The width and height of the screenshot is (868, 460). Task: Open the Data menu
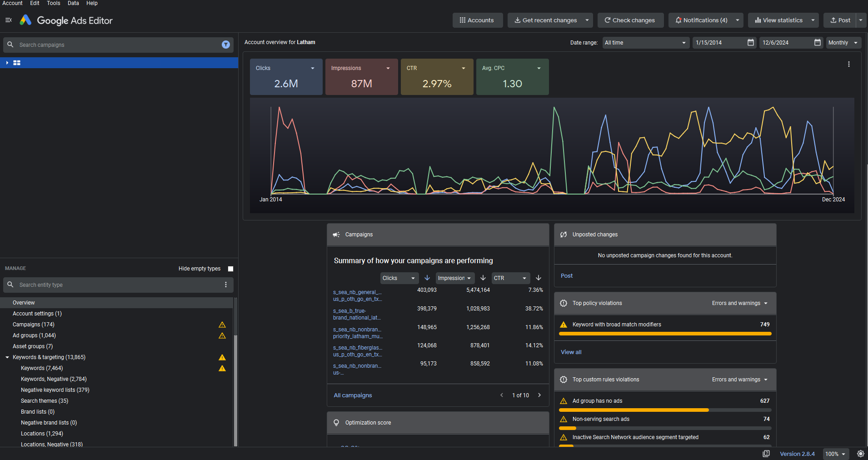(73, 3)
